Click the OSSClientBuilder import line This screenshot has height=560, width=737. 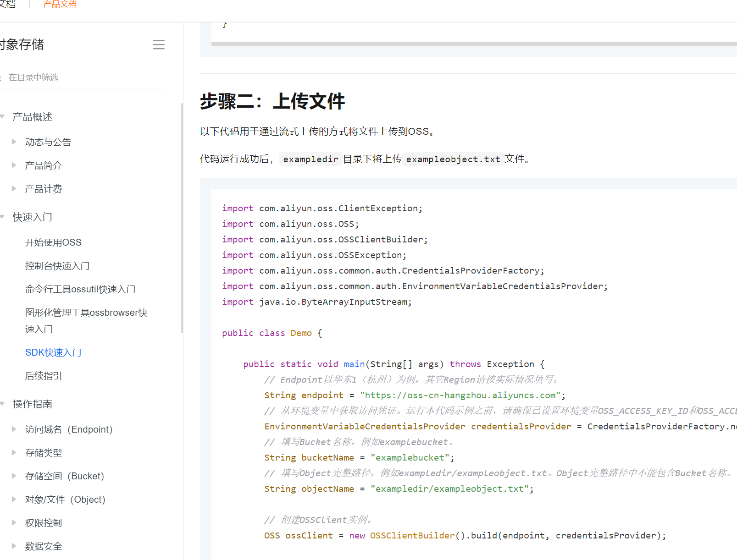325,240
